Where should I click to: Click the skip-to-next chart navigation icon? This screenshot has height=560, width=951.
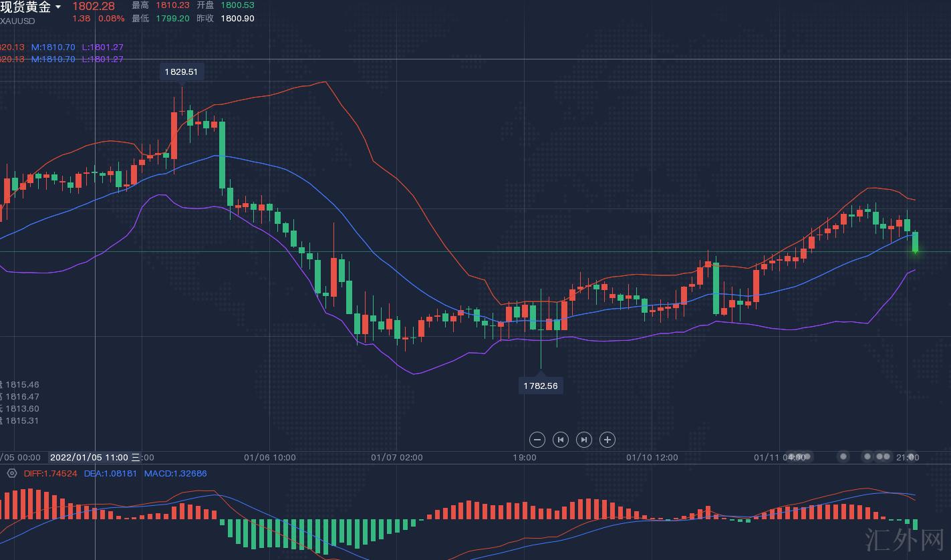[584, 440]
